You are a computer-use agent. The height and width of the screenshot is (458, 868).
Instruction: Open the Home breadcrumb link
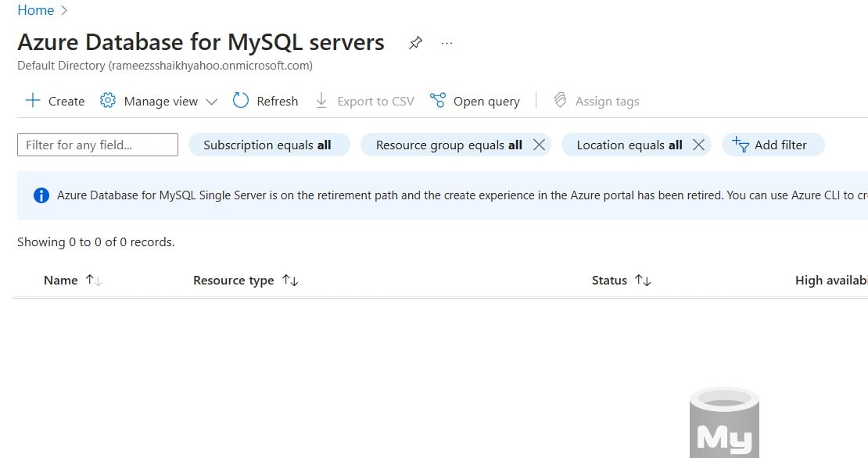click(x=35, y=10)
